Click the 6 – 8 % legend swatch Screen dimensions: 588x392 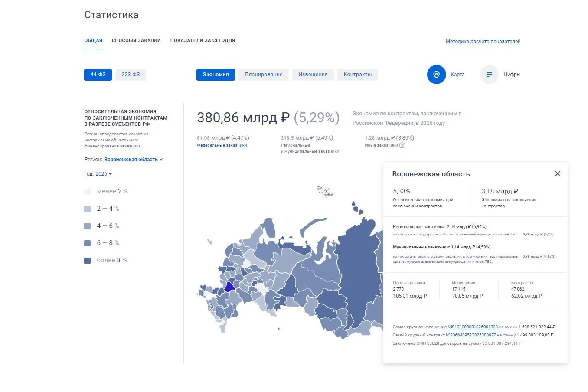(87, 243)
